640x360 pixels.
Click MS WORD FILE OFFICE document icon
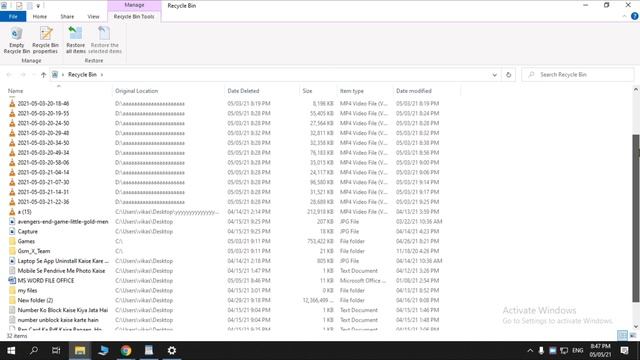(12, 280)
